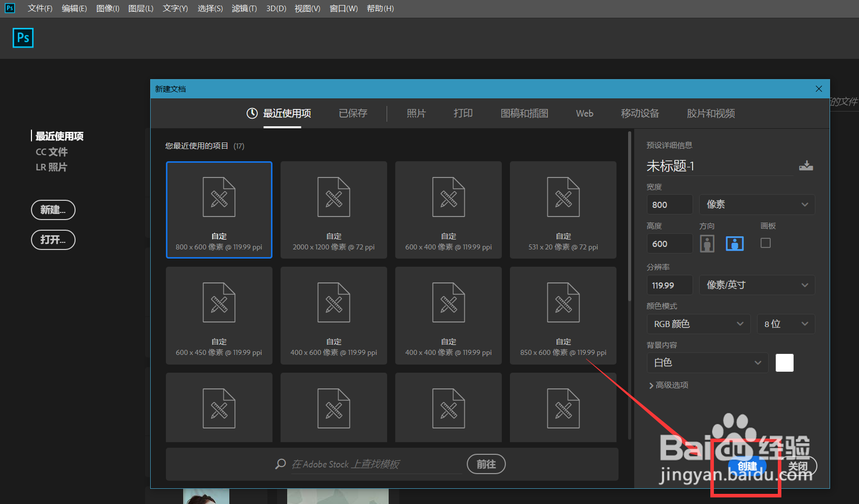Select the 531 x 20 像素 preset
The image size is (859, 504).
coord(563,210)
